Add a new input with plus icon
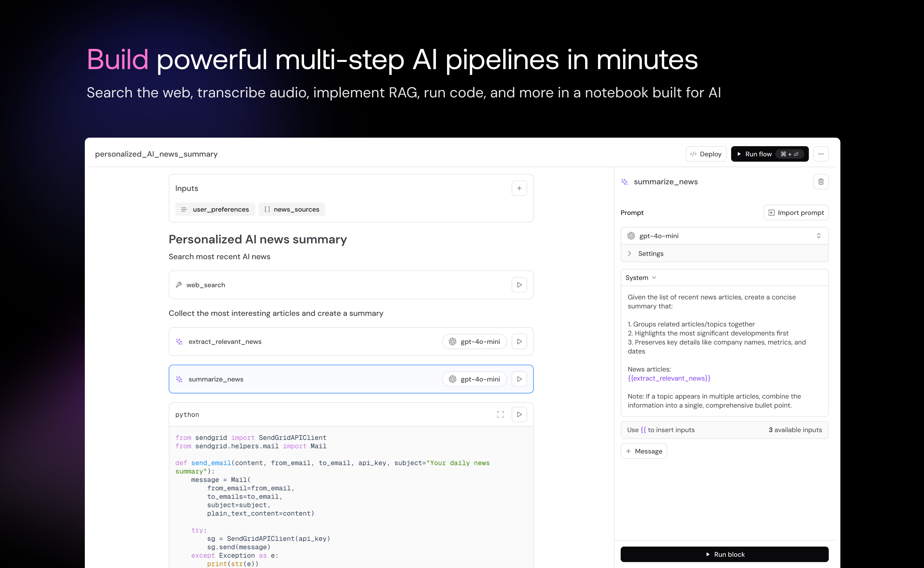The image size is (924, 568). pos(519,188)
